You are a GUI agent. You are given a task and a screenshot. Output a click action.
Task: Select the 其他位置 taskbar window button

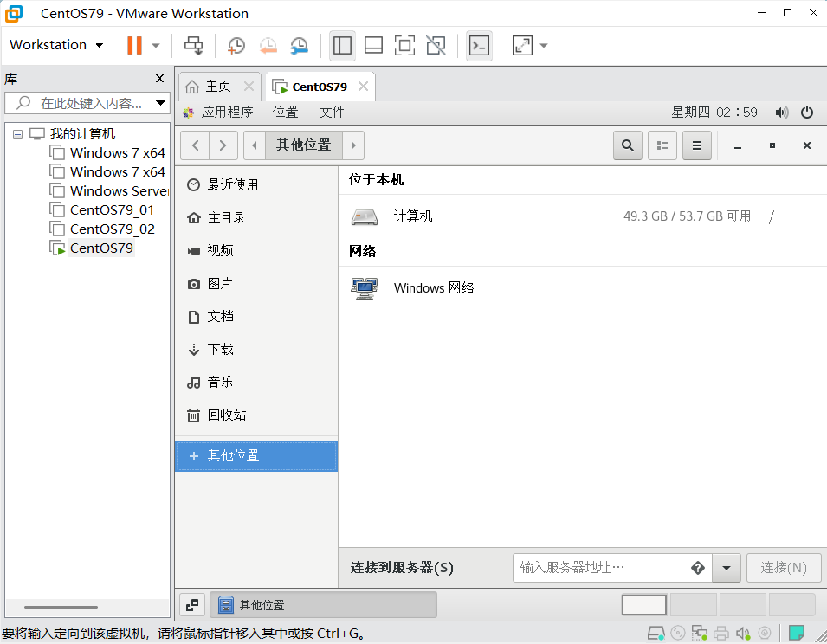323,604
